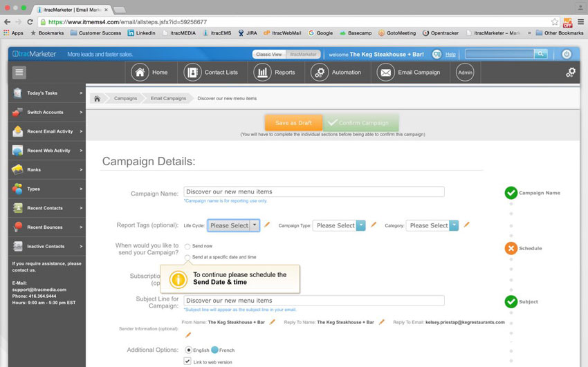The width and height of the screenshot is (588, 367).
Task: Click the Automation gears icon
Action: [319, 73]
